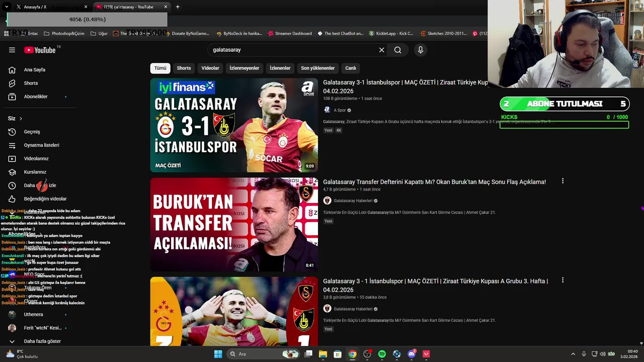Open the Photoshop&Çizim bookmark folder
Screen dimensions: 644x362
pos(64,34)
